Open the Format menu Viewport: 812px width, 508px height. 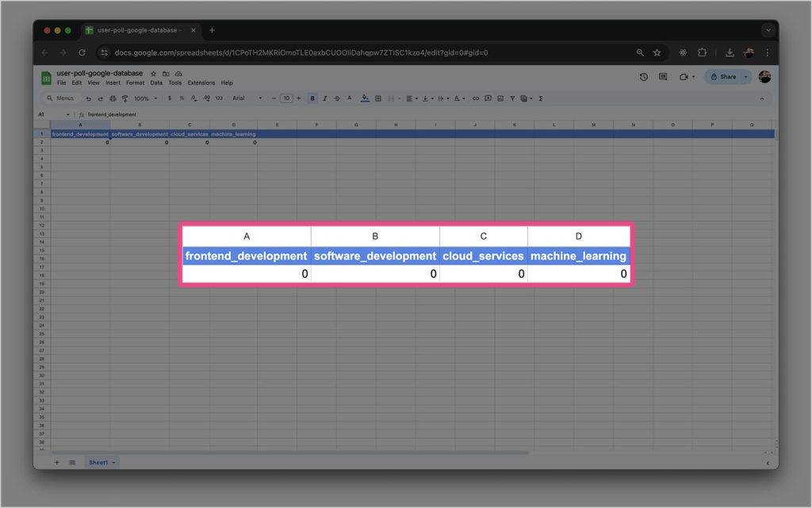point(135,83)
